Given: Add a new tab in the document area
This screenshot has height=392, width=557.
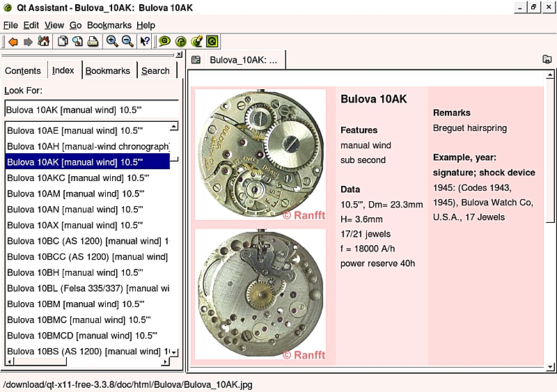Looking at the screenshot, I should [x=196, y=60].
